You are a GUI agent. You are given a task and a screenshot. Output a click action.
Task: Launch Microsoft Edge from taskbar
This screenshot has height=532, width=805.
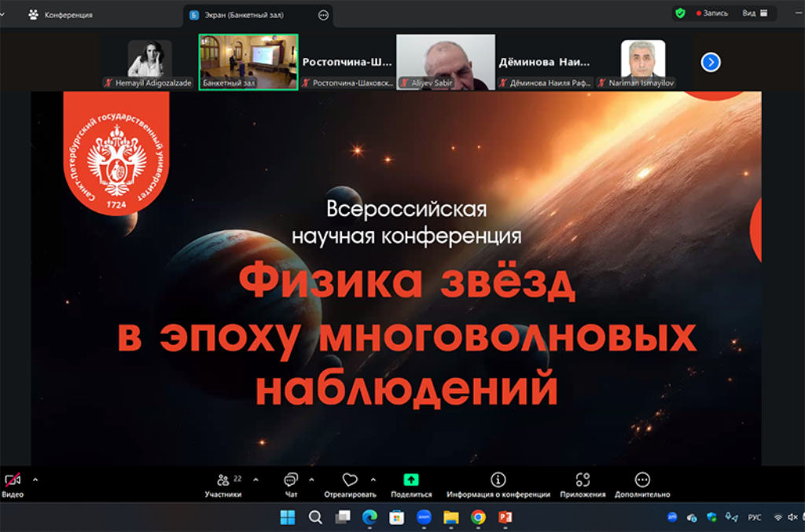[369, 518]
